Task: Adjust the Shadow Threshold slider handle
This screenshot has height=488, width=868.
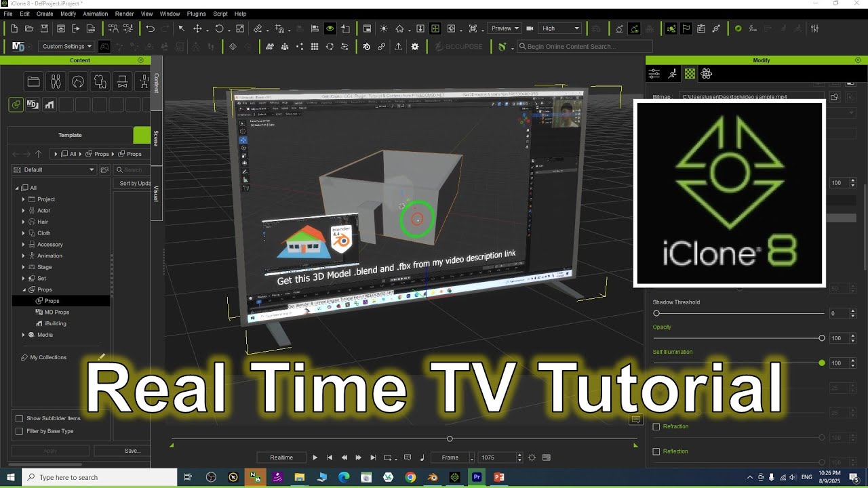Action: pos(656,313)
